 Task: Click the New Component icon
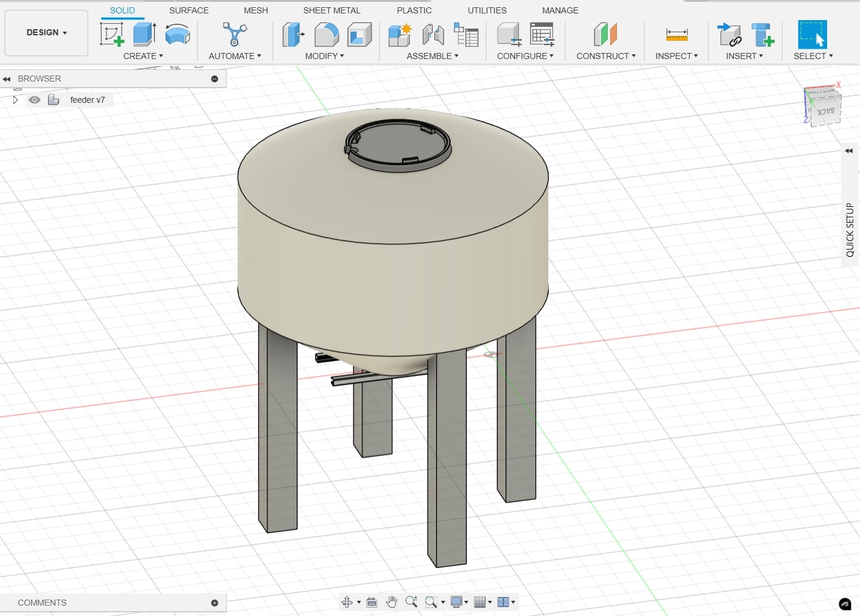coord(400,35)
